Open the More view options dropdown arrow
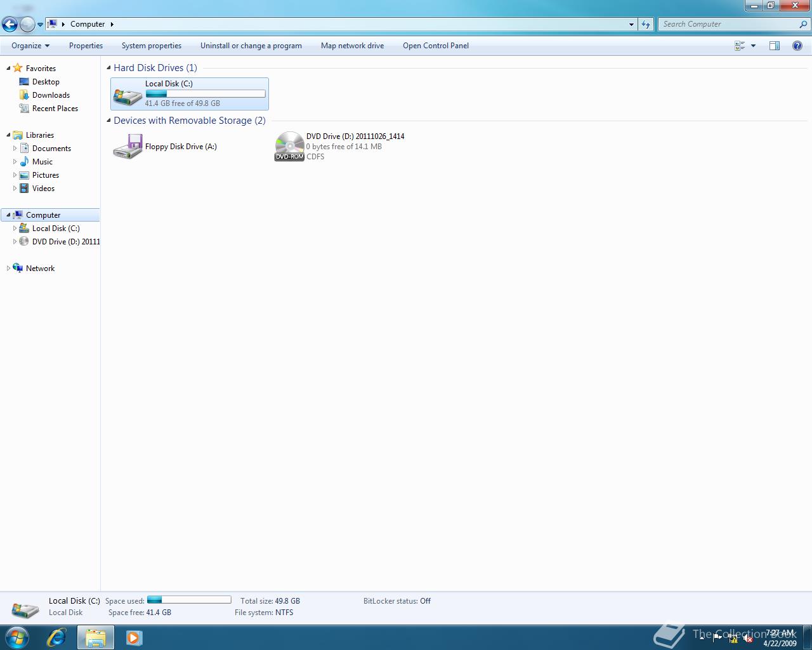Screen dimensions: 812x650 point(753,46)
